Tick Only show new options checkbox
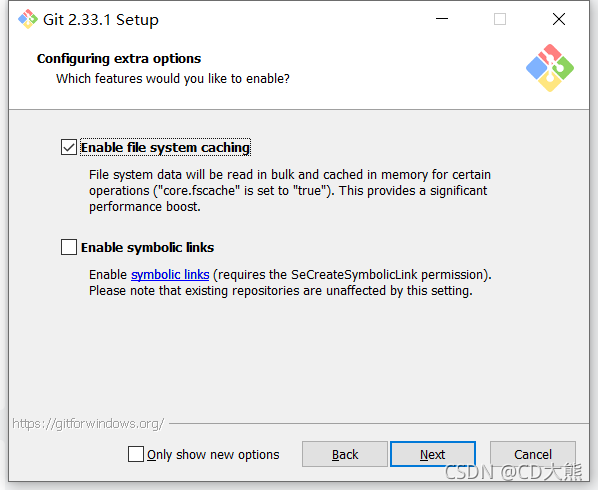 (x=136, y=454)
